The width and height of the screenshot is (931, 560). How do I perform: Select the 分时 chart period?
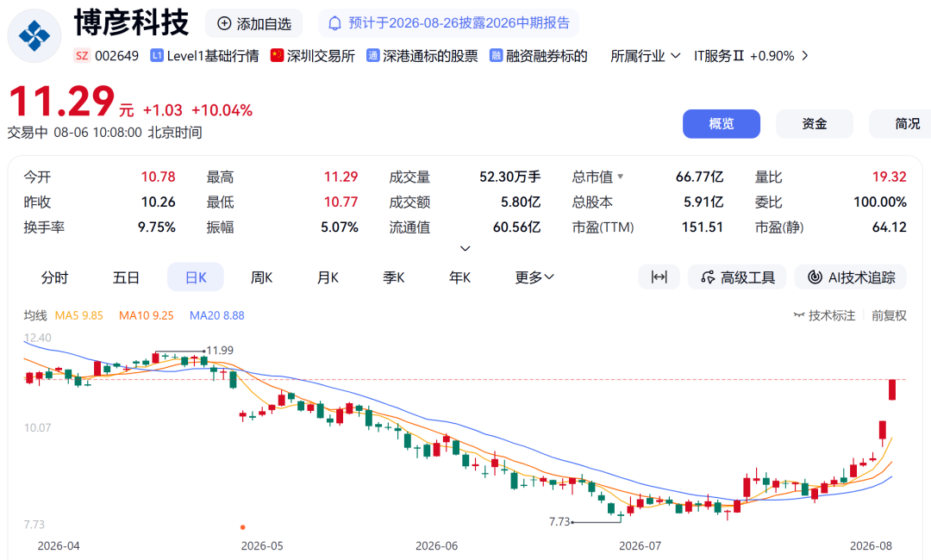pos(54,277)
